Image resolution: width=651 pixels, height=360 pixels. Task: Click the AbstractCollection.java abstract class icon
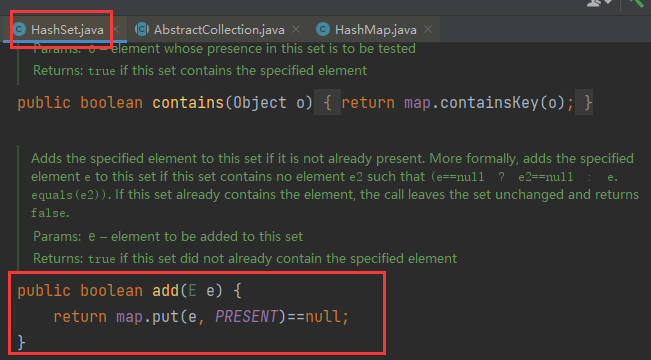(142, 29)
